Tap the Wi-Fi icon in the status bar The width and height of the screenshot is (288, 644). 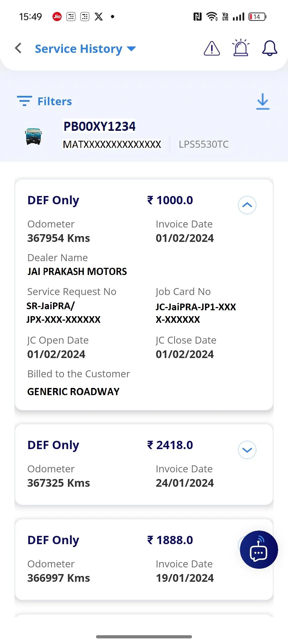tap(211, 16)
